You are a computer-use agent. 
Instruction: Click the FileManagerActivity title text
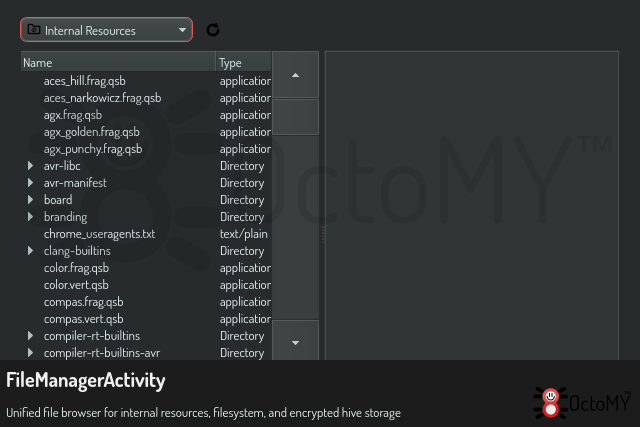86,380
